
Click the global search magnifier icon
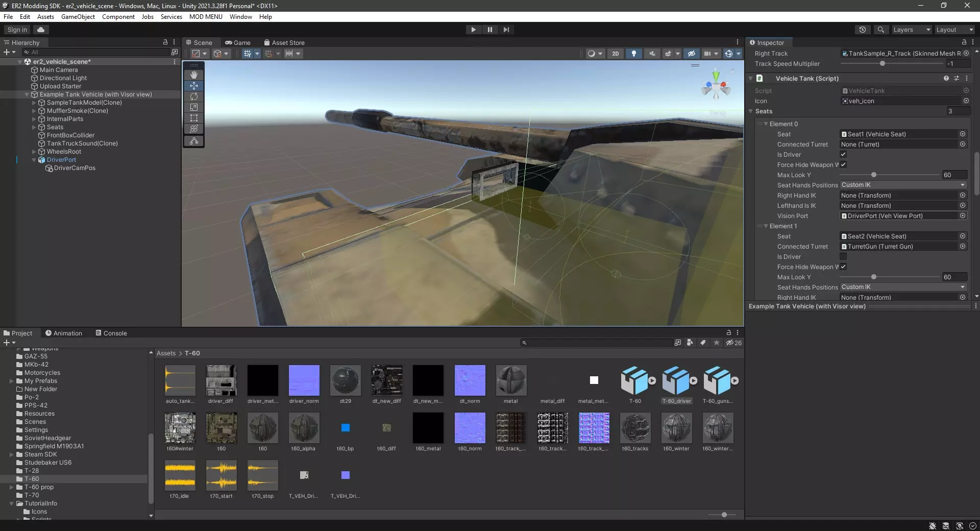coord(880,30)
